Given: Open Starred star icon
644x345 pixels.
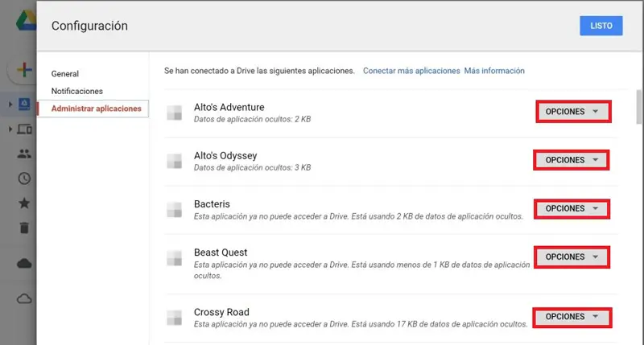Looking at the screenshot, I should [x=24, y=203].
